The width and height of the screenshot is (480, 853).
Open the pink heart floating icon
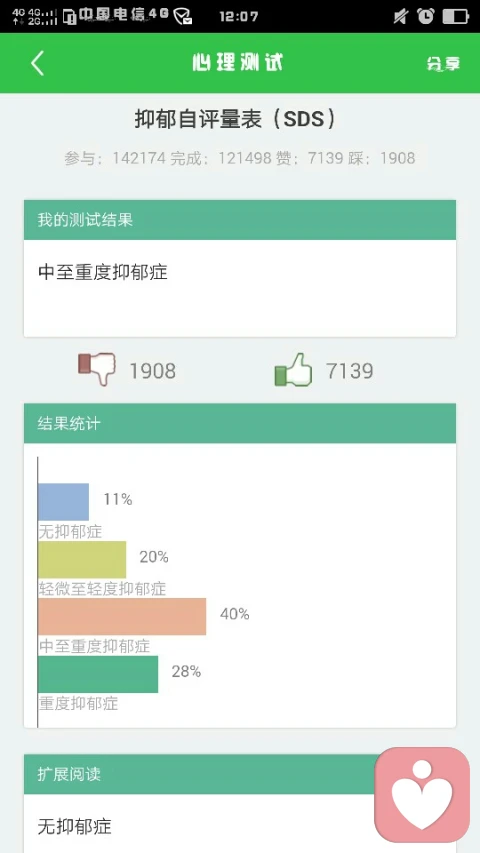pyautogui.click(x=422, y=794)
